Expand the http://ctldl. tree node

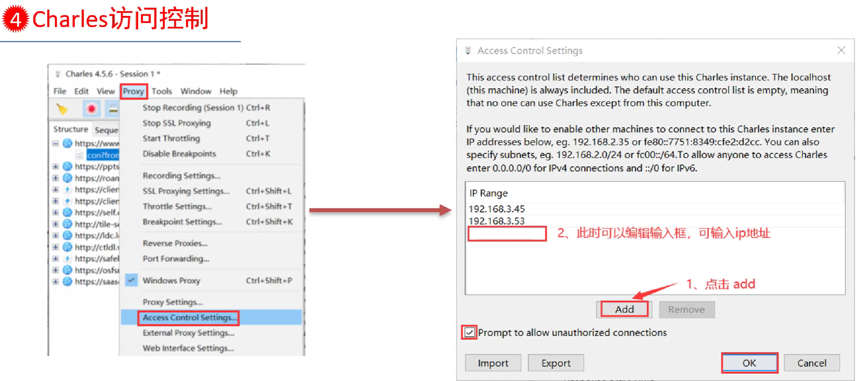(x=55, y=247)
